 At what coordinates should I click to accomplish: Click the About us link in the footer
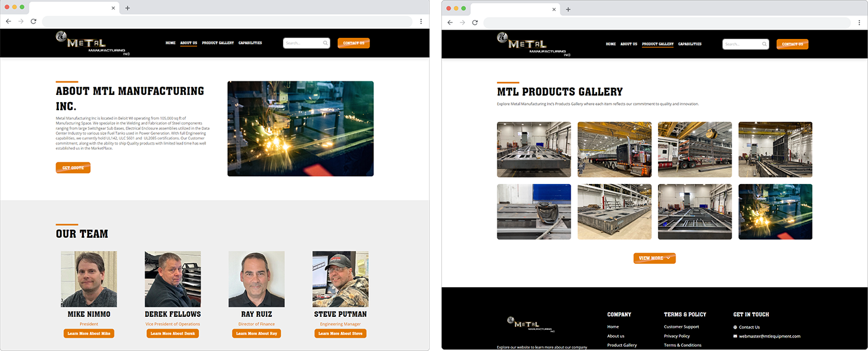point(615,336)
